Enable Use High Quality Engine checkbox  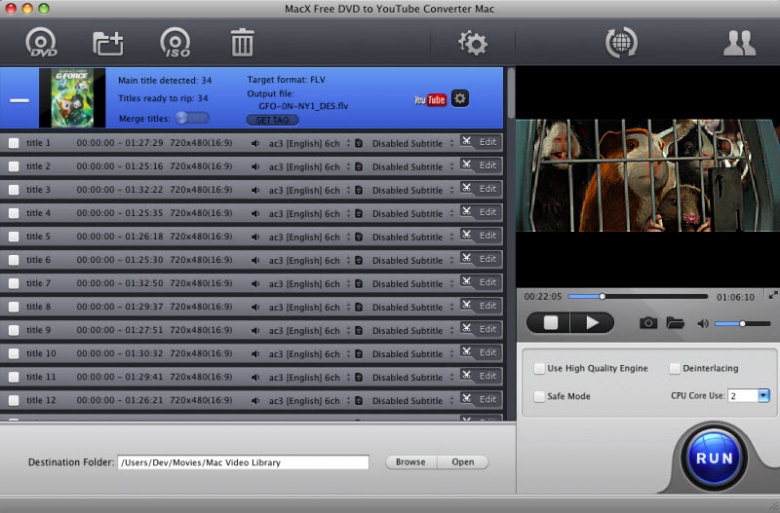click(x=540, y=369)
